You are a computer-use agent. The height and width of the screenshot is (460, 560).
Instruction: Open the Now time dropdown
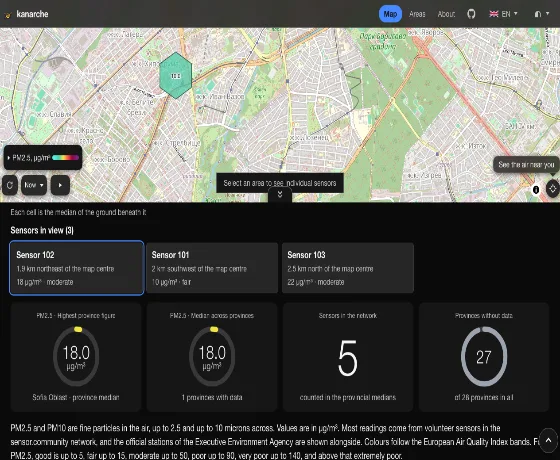coord(34,185)
